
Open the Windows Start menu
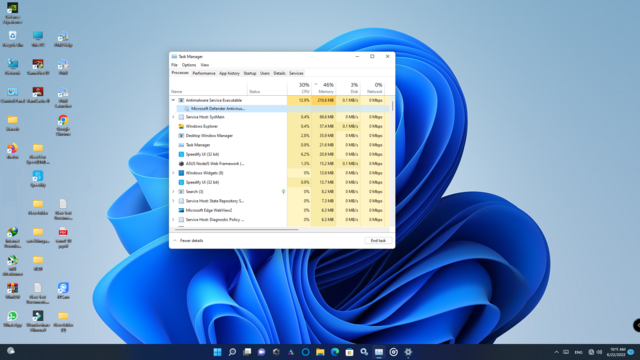(x=218, y=352)
